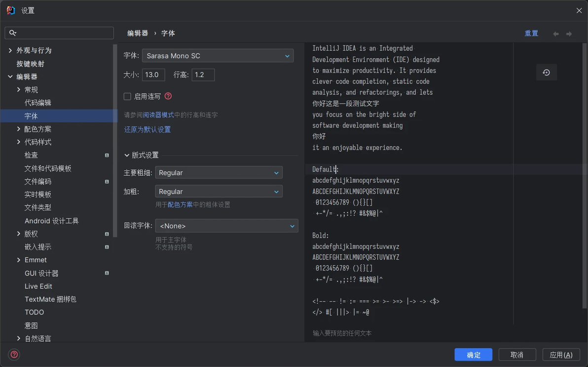Enable the 启用连写 ligatures checkbox
Screen dimensions: 588x367
[x=127, y=96]
